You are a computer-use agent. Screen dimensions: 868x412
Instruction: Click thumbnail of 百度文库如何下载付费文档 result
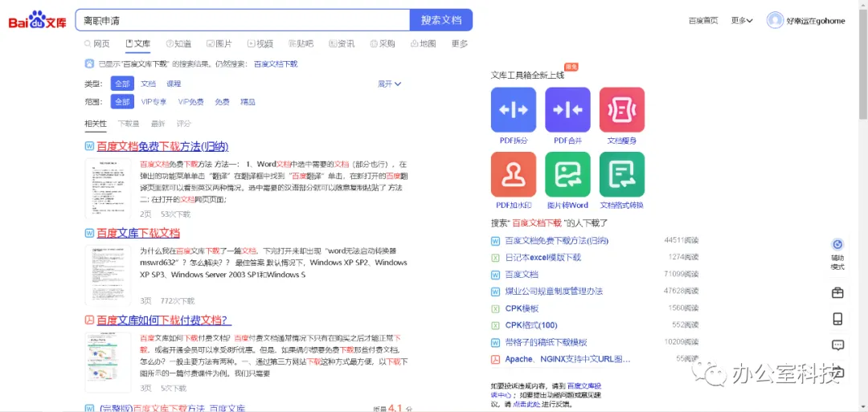point(108,362)
